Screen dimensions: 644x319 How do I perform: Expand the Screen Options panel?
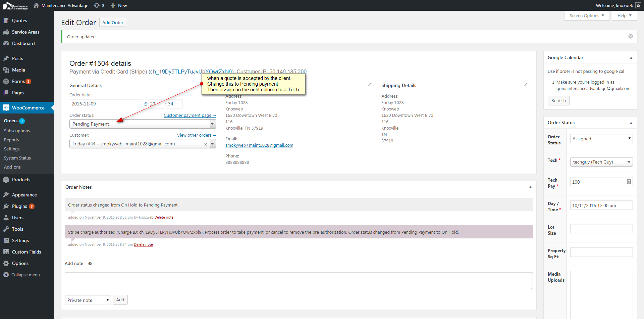coord(587,15)
